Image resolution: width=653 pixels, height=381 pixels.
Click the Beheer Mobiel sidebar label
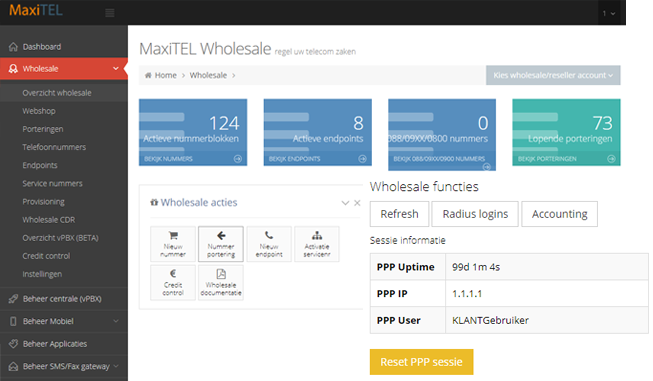48,321
